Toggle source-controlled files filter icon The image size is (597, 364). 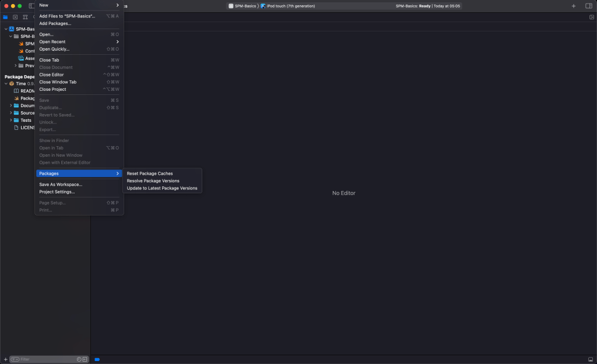coord(85,359)
